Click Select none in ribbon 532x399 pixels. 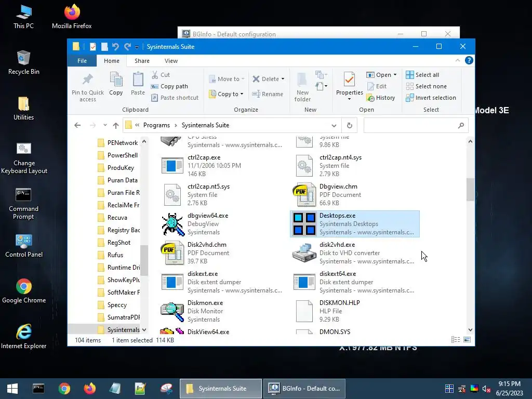tap(426, 86)
